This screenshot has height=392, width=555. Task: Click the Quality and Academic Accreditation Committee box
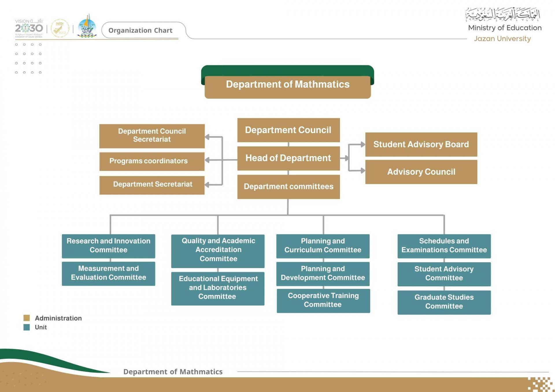[218, 250]
